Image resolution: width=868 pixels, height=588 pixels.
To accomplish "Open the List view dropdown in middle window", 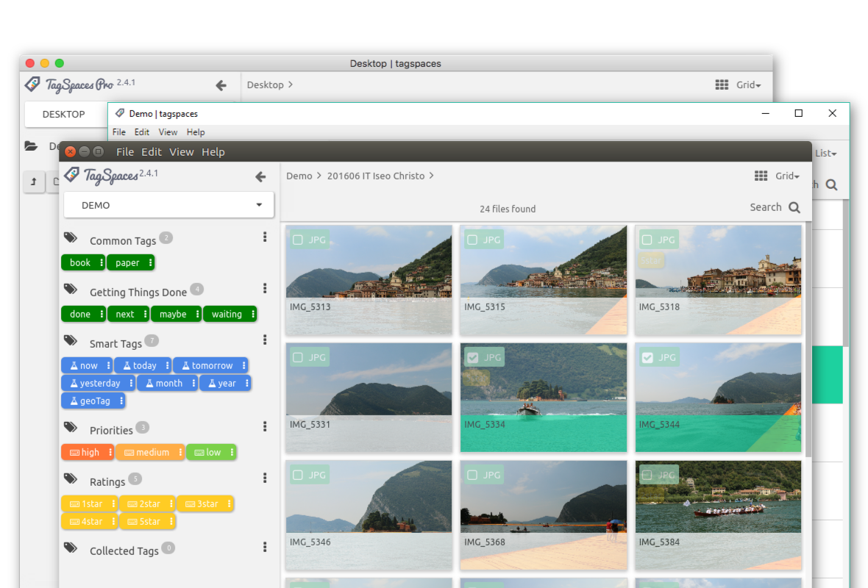I will point(825,153).
